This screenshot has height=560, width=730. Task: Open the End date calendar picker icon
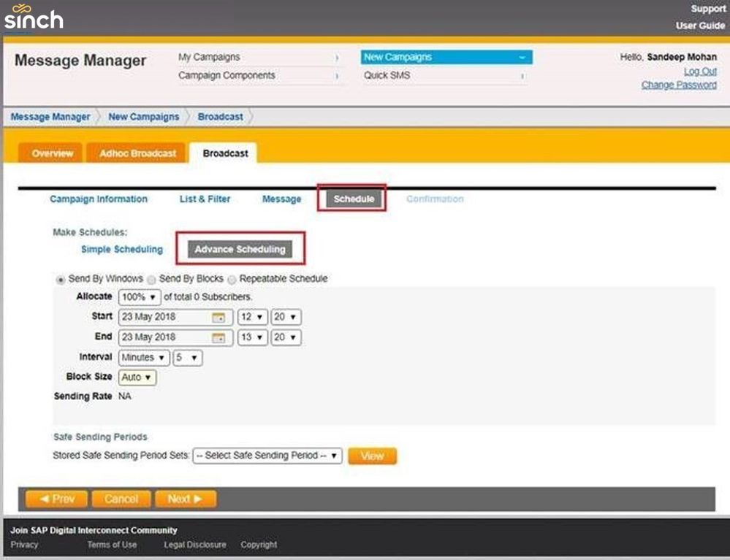pos(218,338)
